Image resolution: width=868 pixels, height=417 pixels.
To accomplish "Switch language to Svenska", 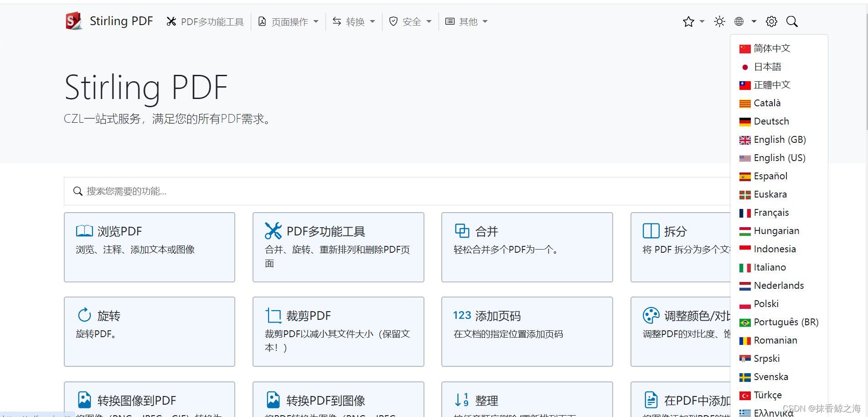I will pyautogui.click(x=779, y=377).
